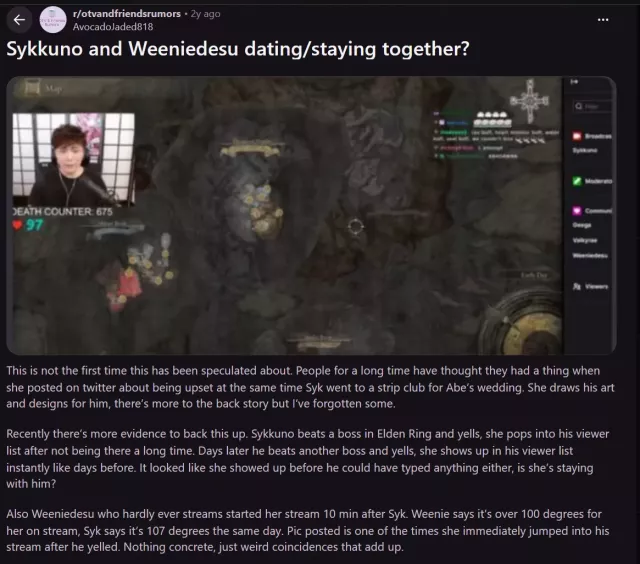Go back using the arrow button

point(19,20)
